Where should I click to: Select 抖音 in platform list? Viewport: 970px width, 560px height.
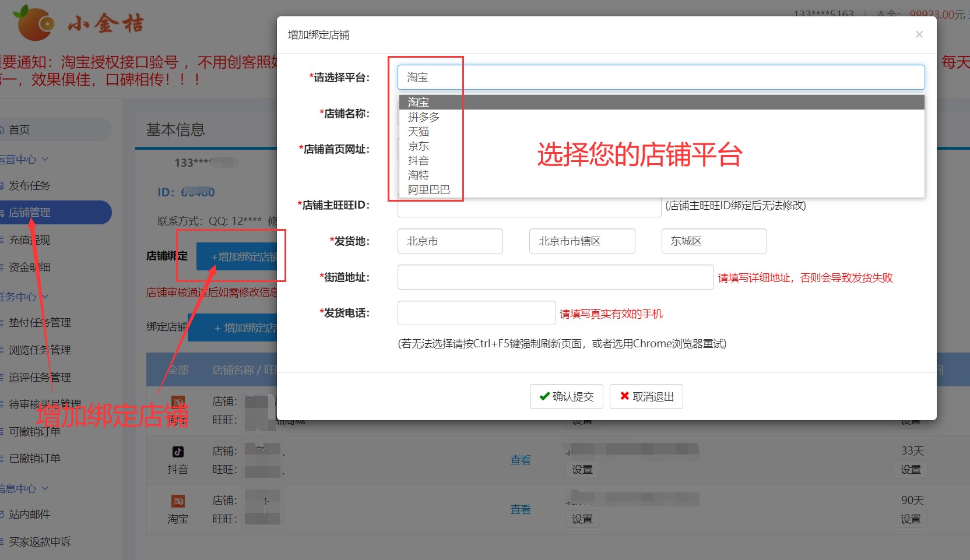pyautogui.click(x=662, y=161)
